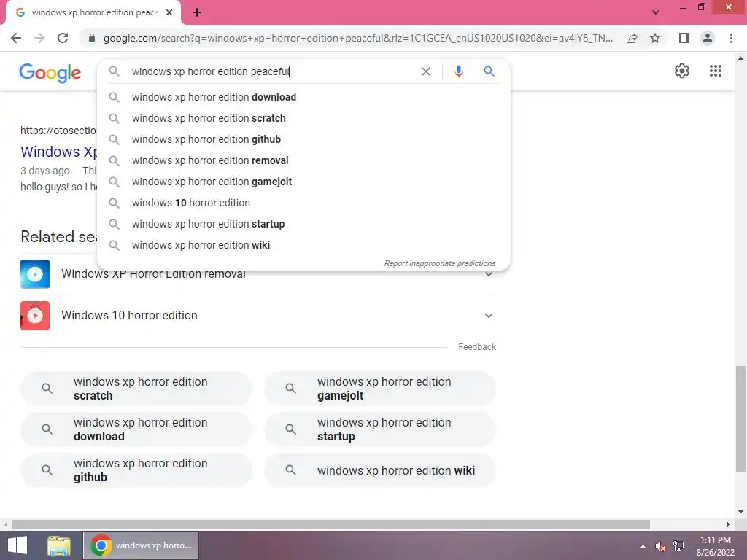Select suggestion ending in download

coord(303,97)
